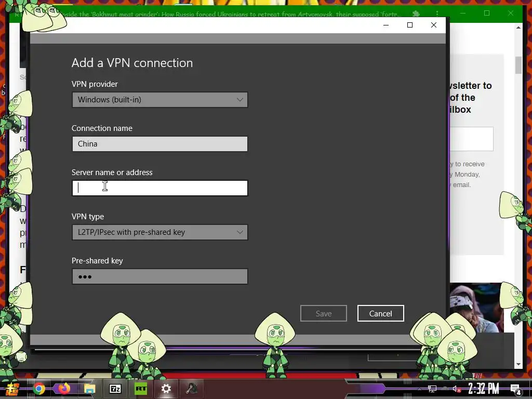The height and width of the screenshot is (399, 532).
Task: Open the taskbar app next to Settings
Action: 192,389
